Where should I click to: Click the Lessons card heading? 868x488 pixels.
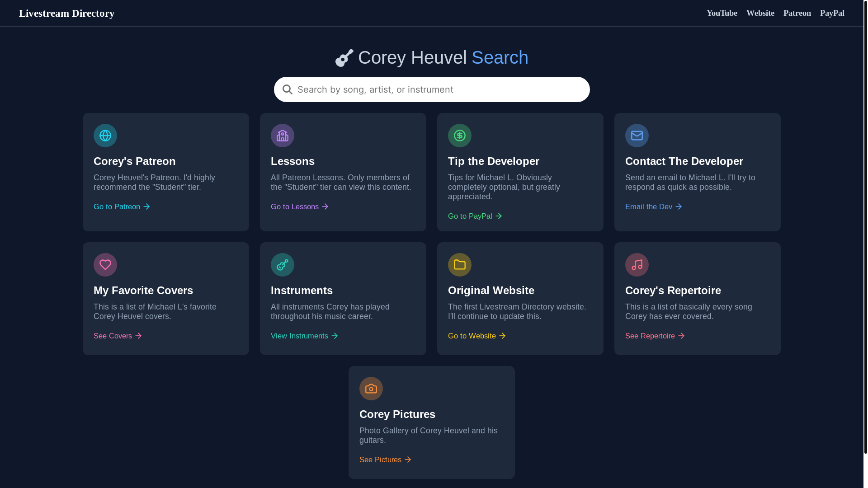(x=293, y=161)
